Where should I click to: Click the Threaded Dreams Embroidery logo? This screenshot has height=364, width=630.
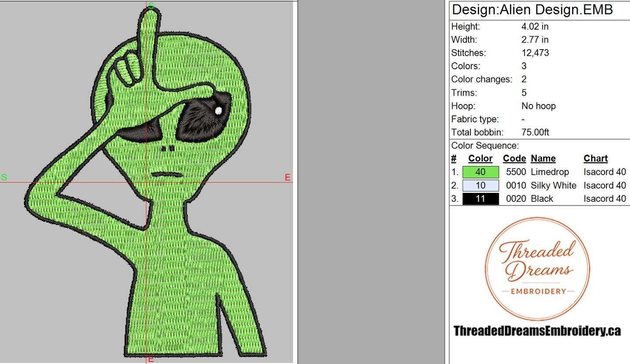click(x=537, y=269)
